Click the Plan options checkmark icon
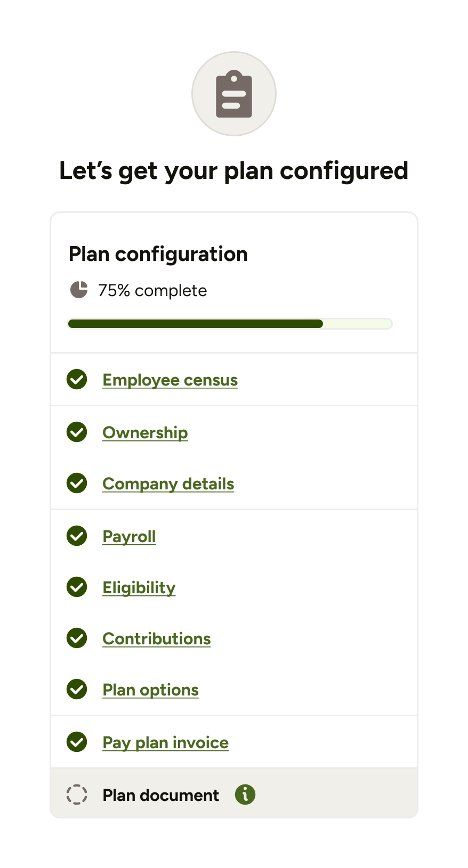The width and height of the screenshot is (468, 868). tap(77, 689)
